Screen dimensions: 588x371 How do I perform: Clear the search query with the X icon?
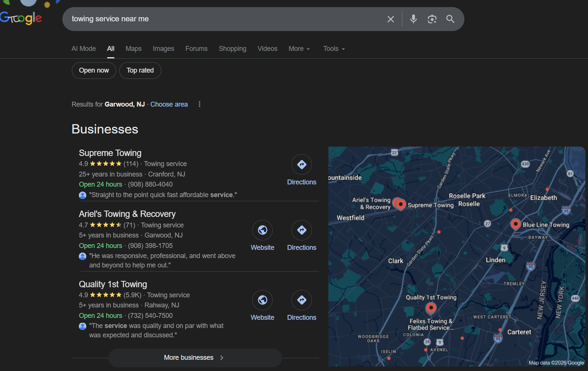[391, 19]
